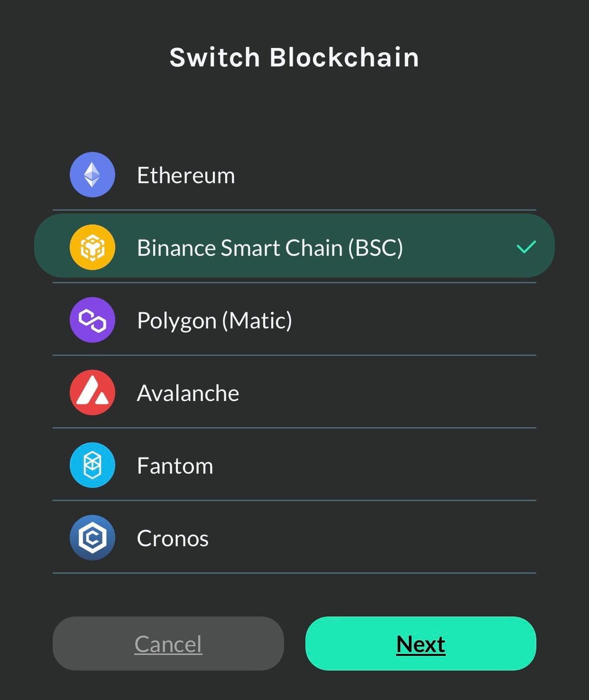Screen dimensions: 589x700
Task: Select Ethereum as the blockchain
Action: (x=294, y=175)
